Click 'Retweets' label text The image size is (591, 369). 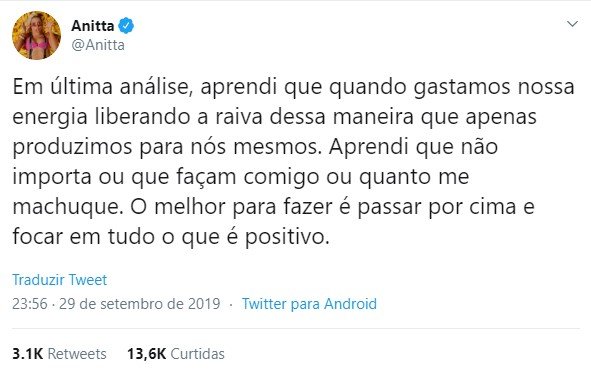(77, 354)
